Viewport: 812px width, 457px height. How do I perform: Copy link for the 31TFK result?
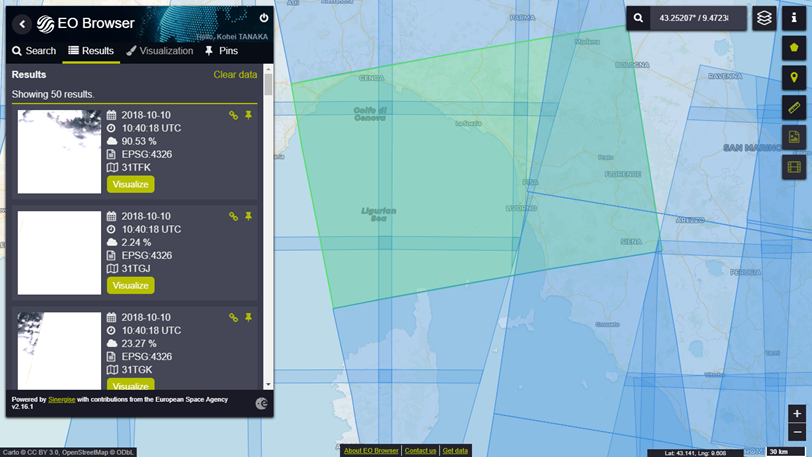pos(234,115)
